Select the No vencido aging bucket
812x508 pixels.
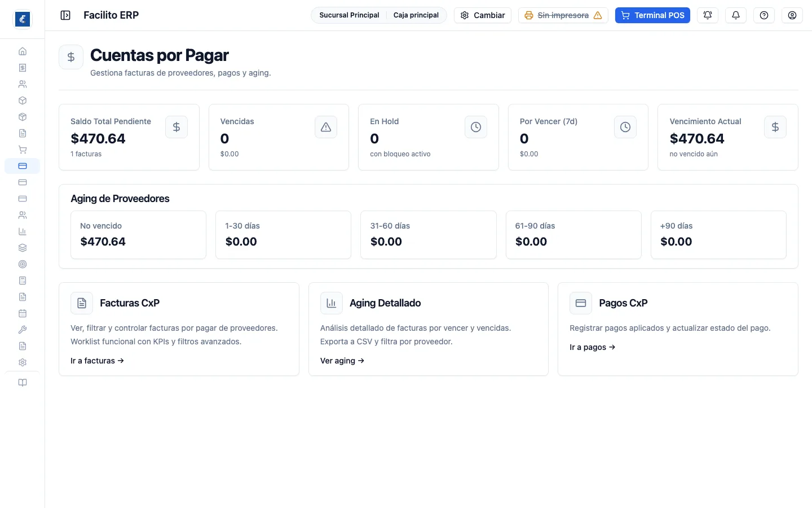click(x=138, y=235)
